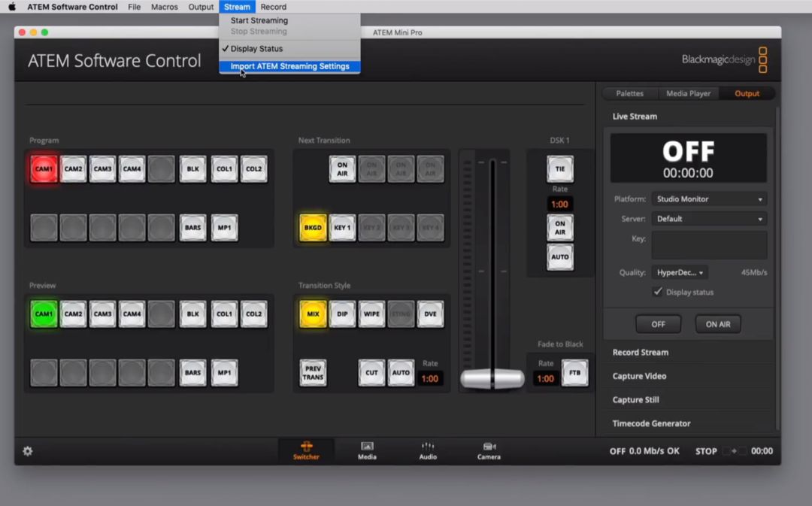Open the settings gear icon

point(28,451)
